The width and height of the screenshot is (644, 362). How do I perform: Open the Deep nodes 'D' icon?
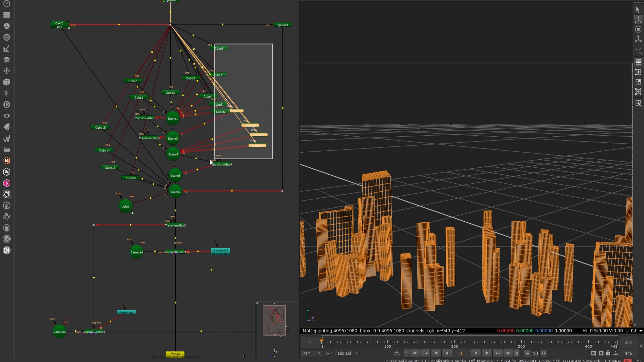pos(7,104)
